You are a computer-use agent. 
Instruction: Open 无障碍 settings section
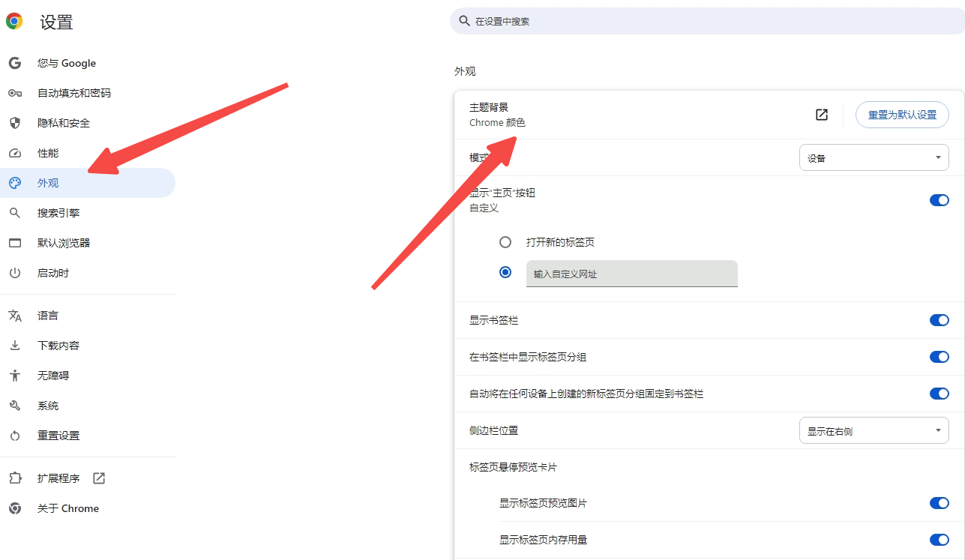coord(88,376)
